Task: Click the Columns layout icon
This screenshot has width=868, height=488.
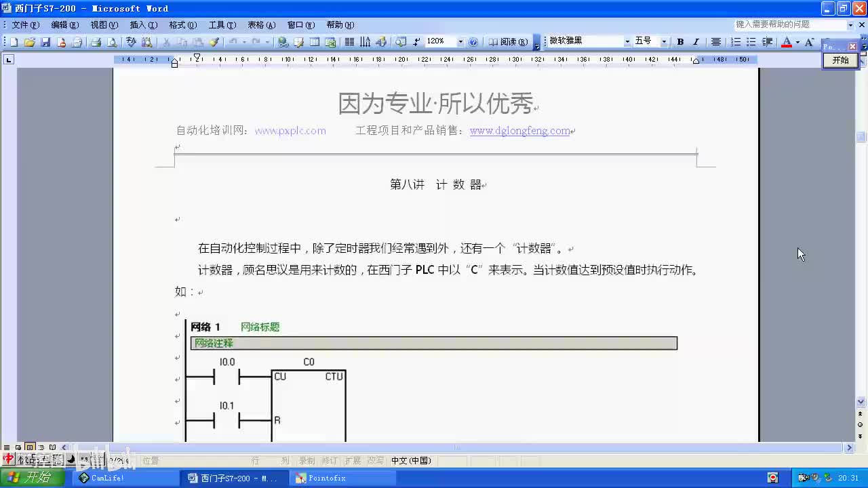Action: point(349,42)
